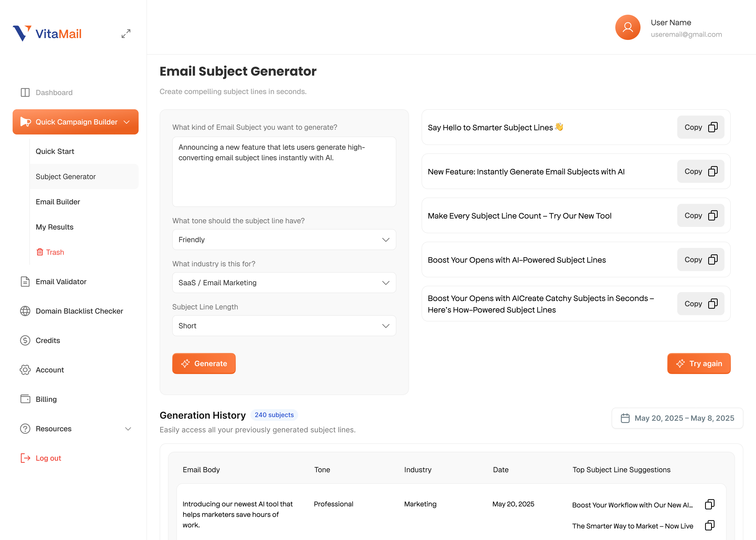Copy 'Boost Your Opens with AI-Powered Subject Lines'
This screenshot has width=756, height=540.
(x=701, y=260)
